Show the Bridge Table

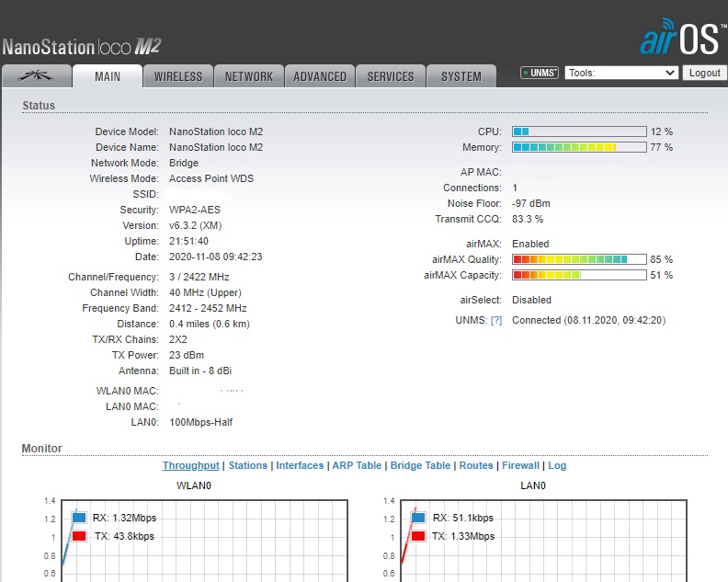pos(420,465)
